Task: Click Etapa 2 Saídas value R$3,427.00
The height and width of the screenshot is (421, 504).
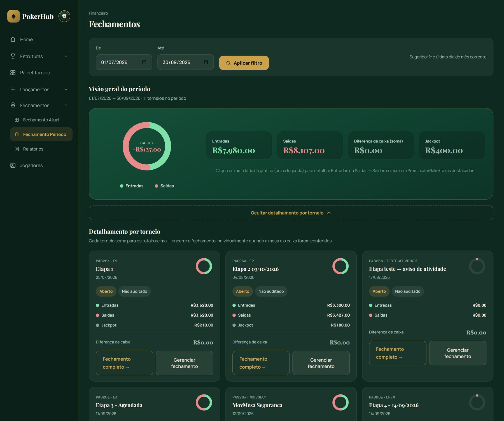Action: [x=338, y=315]
